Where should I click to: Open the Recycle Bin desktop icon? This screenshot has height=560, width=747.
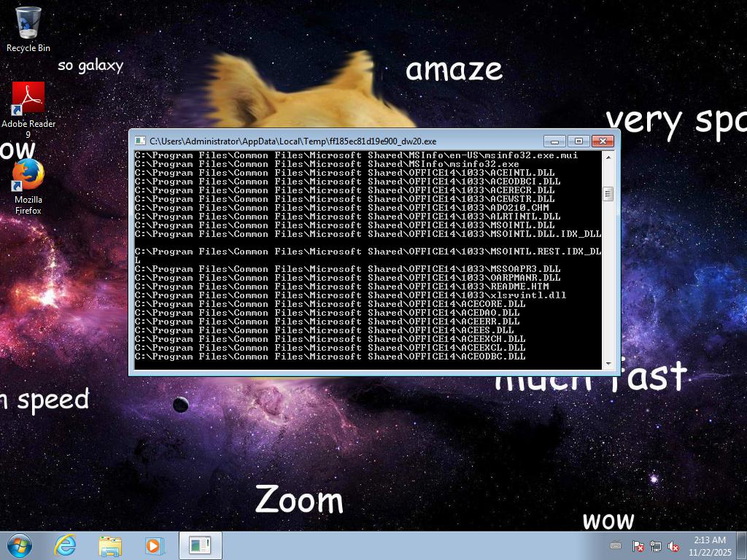(28, 25)
